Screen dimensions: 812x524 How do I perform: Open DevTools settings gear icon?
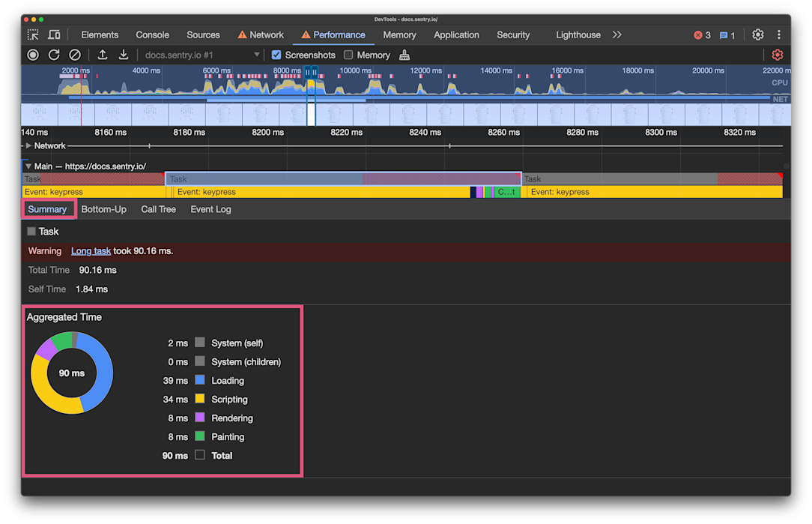[x=757, y=34]
